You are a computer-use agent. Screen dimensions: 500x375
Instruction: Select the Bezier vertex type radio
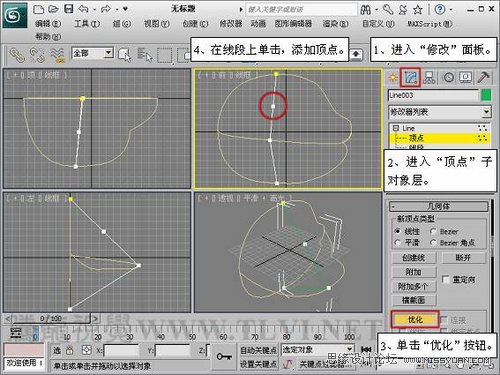point(433,231)
